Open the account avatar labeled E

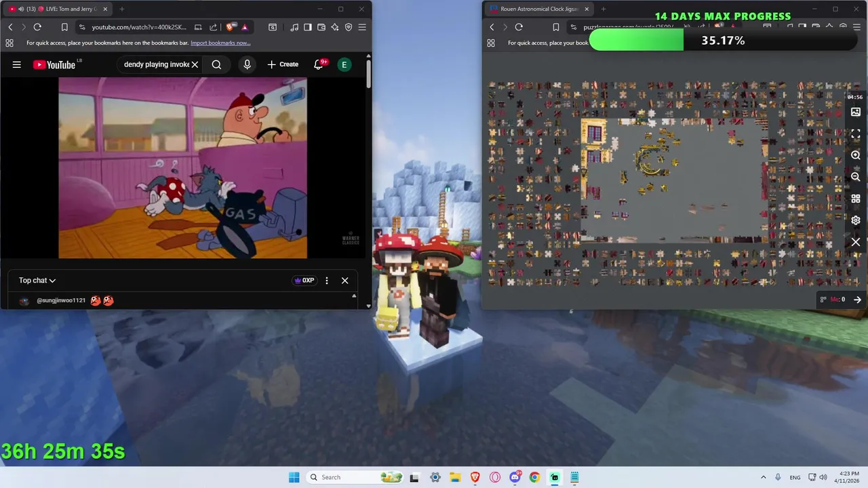click(x=344, y=64)
